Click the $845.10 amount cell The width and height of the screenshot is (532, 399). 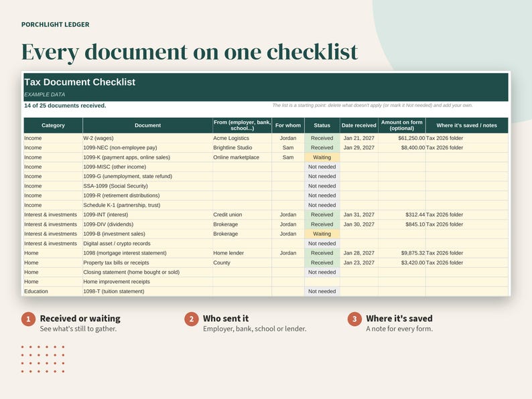(x=402, y=224)
